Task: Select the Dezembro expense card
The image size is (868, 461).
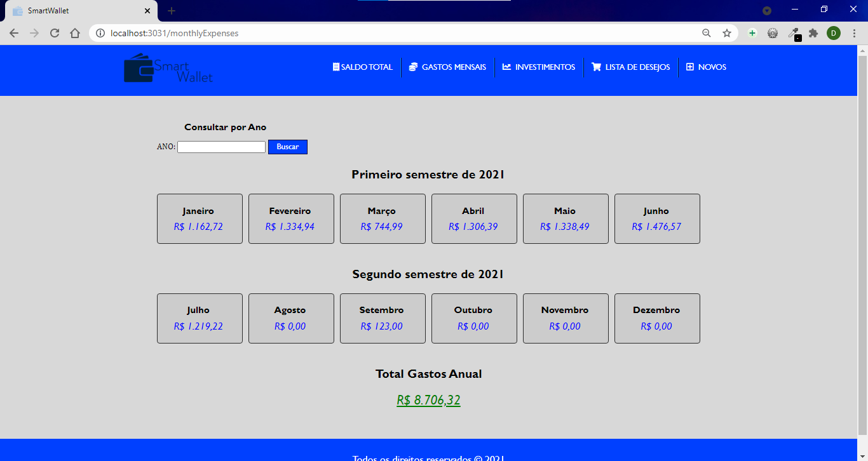Action: [657, 318]
